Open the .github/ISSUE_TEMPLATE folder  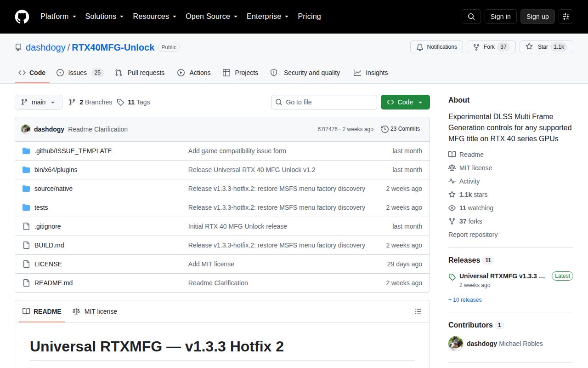(73, 151)
